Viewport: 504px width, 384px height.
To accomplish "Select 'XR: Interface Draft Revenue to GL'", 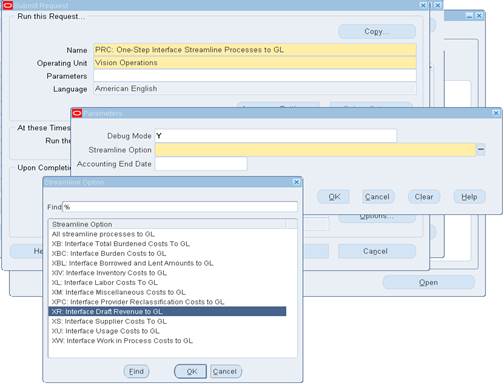I will tap(167, 311).
